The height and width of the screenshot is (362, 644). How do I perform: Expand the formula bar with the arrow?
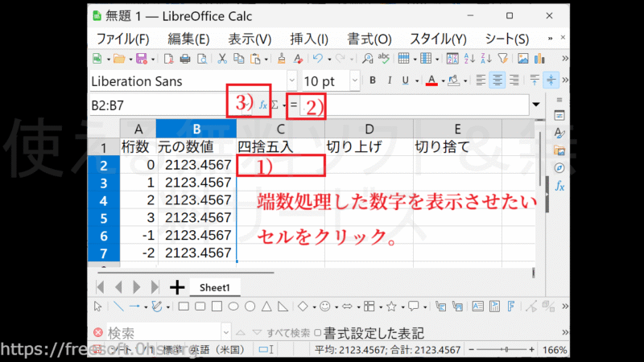point(536,105)
